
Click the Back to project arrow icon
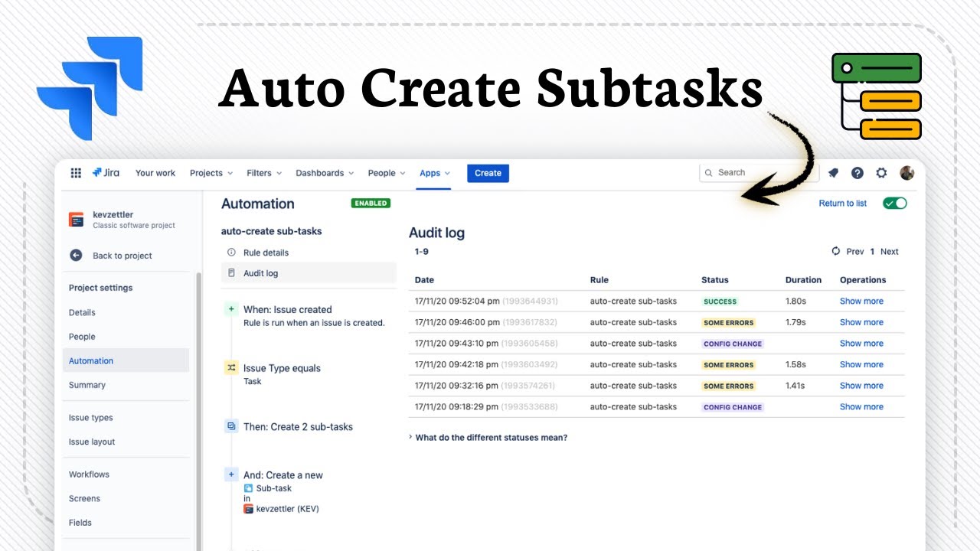(x=75, y=256)
